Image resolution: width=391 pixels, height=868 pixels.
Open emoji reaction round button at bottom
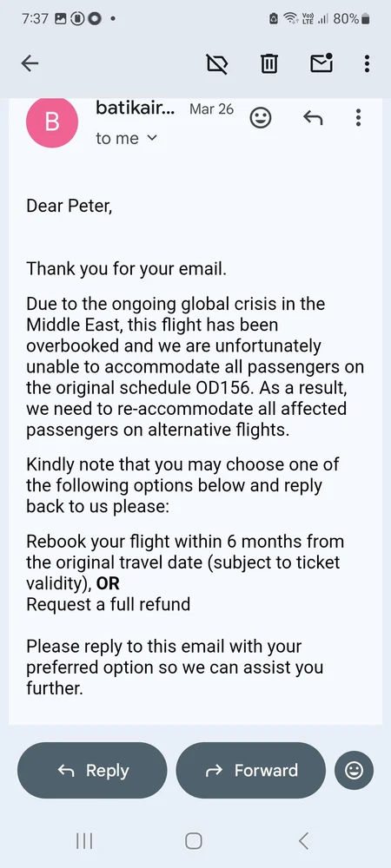(354, 770)
